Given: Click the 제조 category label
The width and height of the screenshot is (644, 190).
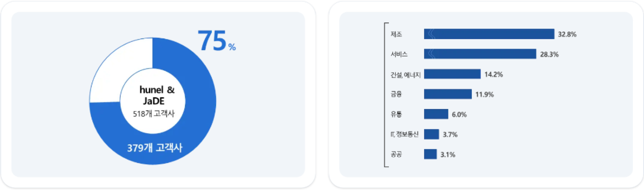Looking at the screenshot, I should point(396,34).
